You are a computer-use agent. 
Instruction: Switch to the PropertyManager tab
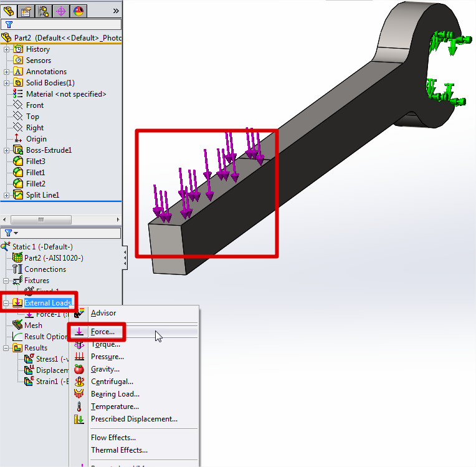tap(27, 10)
